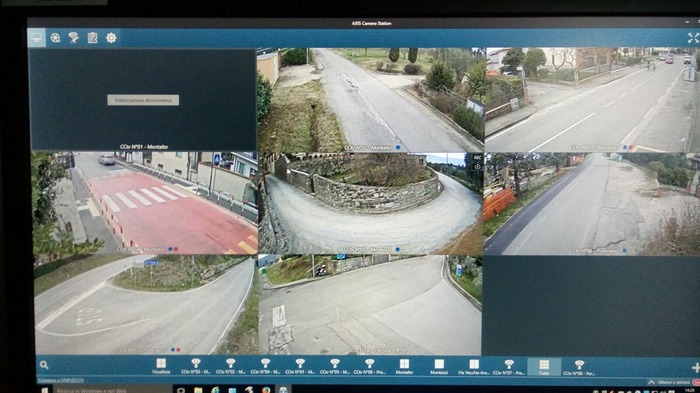Screen dimensions: 700x393
Task: Open the Via Vecchia Are... view tab
Action: point(474,367)
